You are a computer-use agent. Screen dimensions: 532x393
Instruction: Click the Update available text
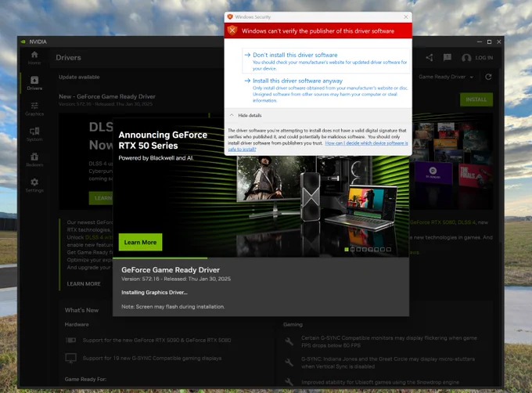pos(79,77)
